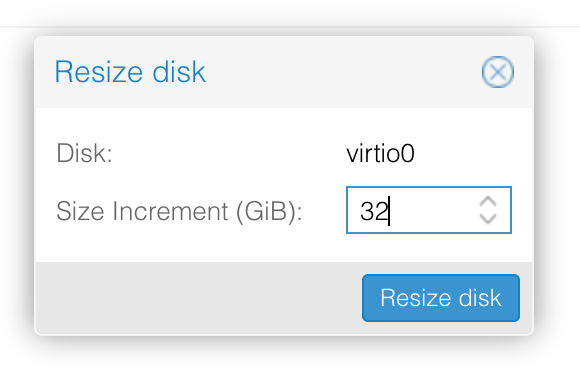Focus the Size Increment input field
Viewport: 580px width, 380px height.
click(x=429, y=210)
